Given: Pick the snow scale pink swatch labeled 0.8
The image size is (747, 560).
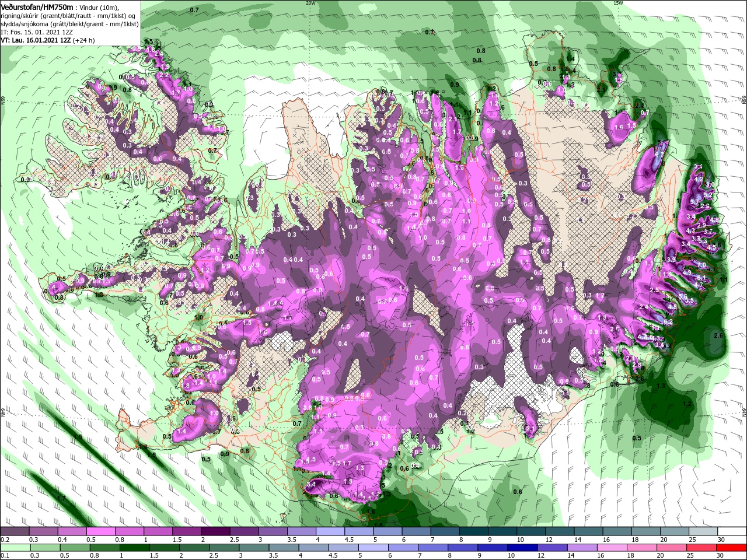Looking at the screenshot, I should point(129,531).
